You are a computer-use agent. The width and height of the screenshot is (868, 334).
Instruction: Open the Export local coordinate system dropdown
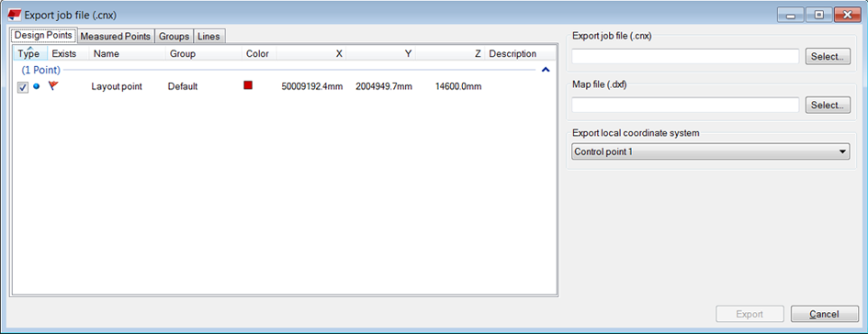710,151
